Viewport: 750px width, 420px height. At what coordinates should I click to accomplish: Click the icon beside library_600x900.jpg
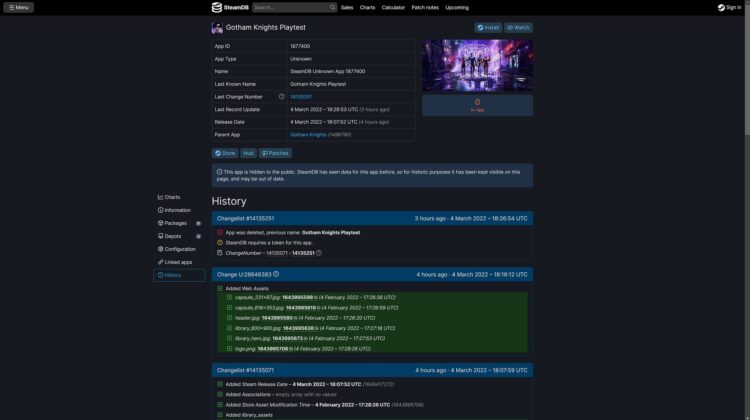[229, 328]
